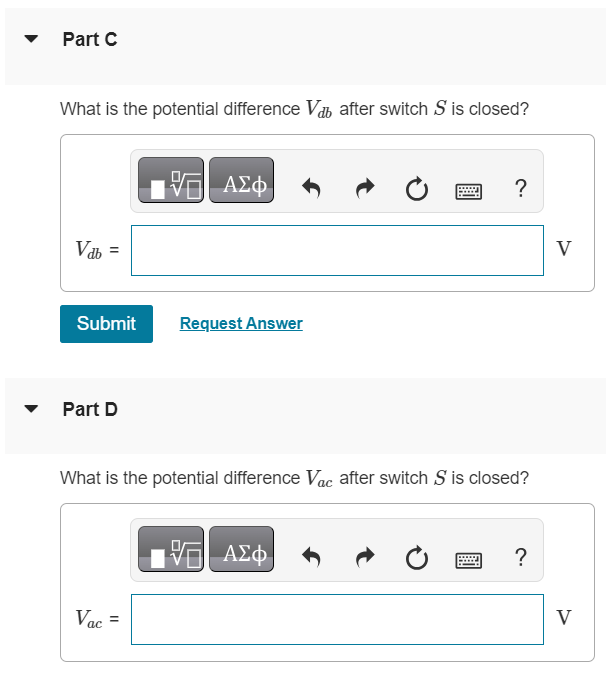The height and width of the screenshot is (675, 606).
Task: Click undo arrow in Part D toolbar
Action: tap(311, 557)
